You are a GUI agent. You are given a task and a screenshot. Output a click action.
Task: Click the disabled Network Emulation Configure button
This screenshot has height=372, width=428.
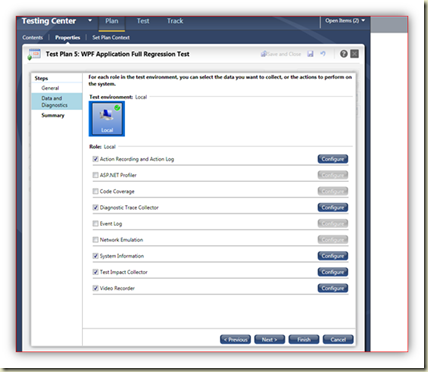(333, 240)
